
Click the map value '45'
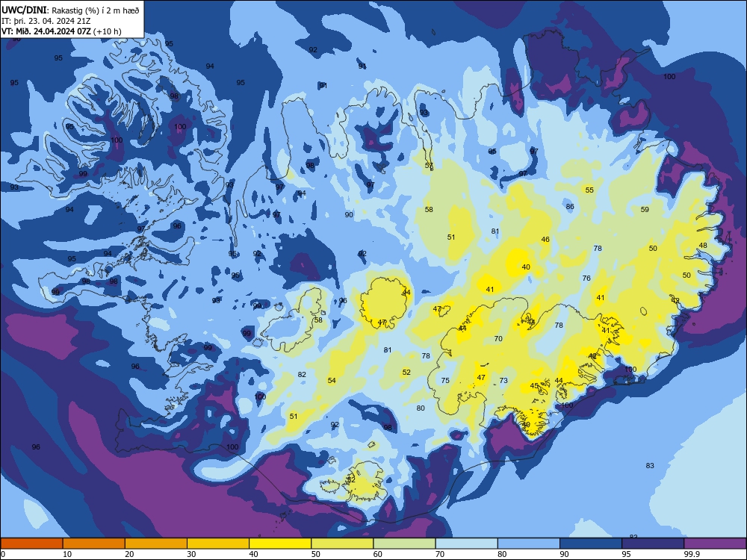pyautogui.click(x=534, y=386)
